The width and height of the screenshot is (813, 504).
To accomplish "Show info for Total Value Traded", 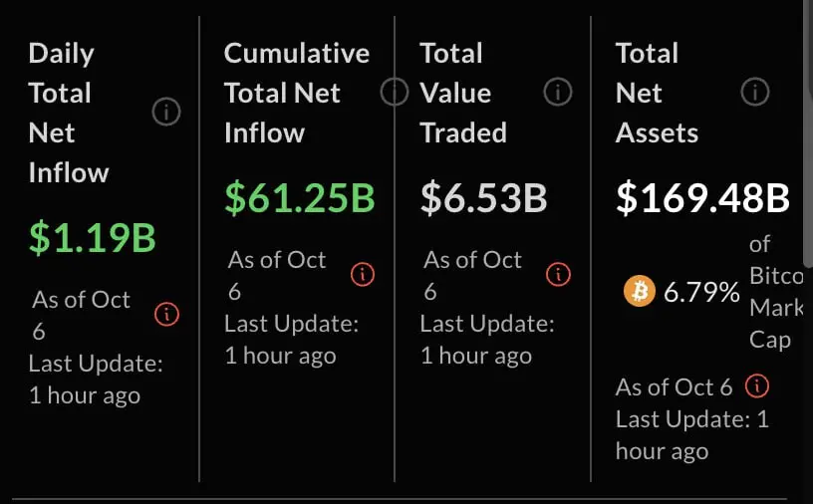I will [558, 93].
